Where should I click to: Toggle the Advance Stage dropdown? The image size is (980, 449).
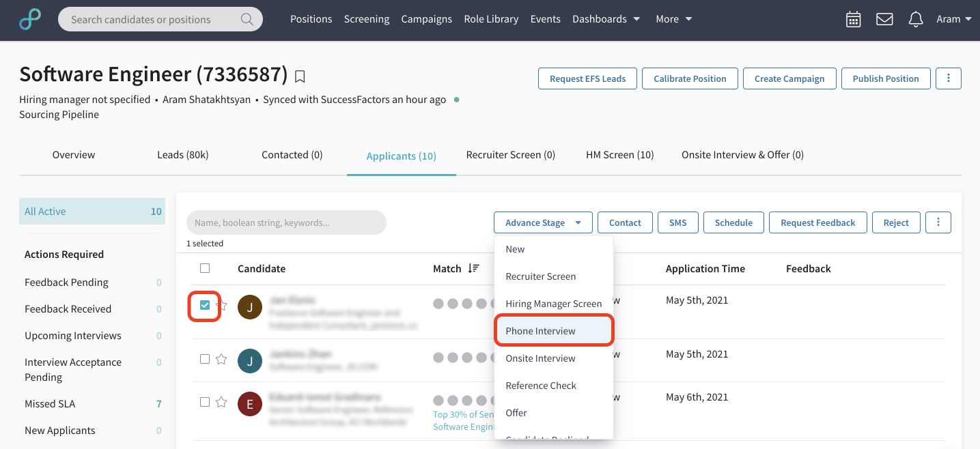click(543, 222)
